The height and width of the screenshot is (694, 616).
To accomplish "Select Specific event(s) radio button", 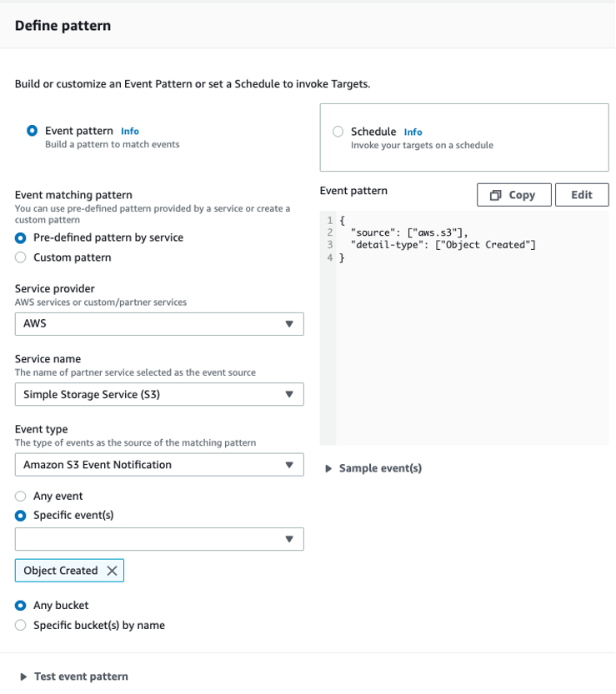I will (x=20, y=516).
